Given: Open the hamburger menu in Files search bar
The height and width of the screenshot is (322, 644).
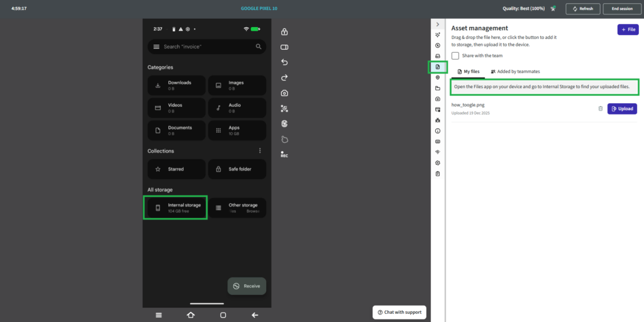Looking at the screenshot, I should [155, 47].
